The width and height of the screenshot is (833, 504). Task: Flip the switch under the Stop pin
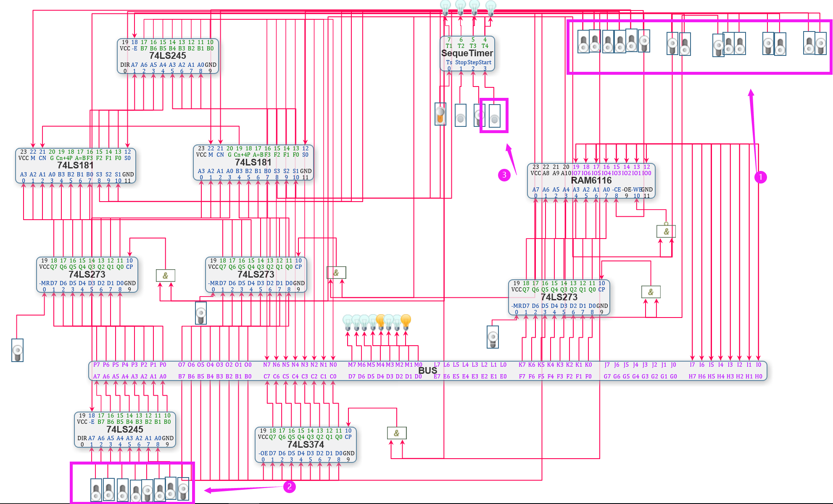coord(461,115)
